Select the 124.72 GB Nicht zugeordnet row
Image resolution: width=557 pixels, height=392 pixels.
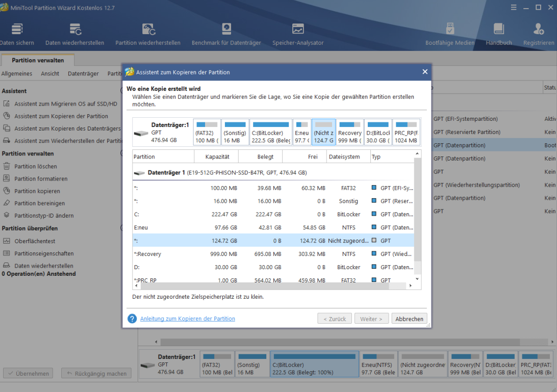[x=273, y=241]
